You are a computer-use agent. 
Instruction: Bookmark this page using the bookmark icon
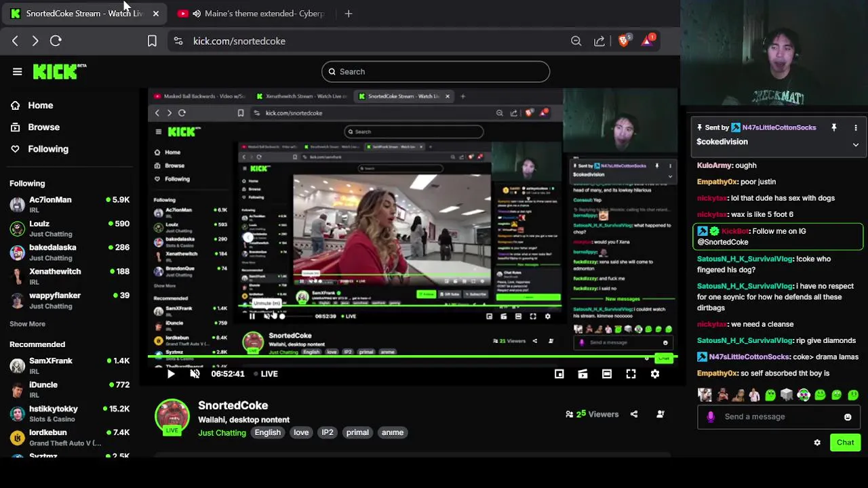point(152,41)
